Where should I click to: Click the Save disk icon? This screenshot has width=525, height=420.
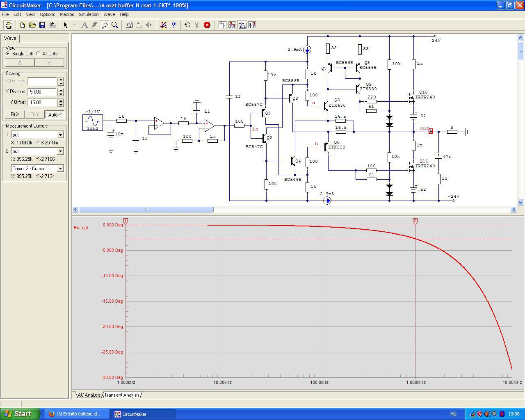click(x=42, y=25)
